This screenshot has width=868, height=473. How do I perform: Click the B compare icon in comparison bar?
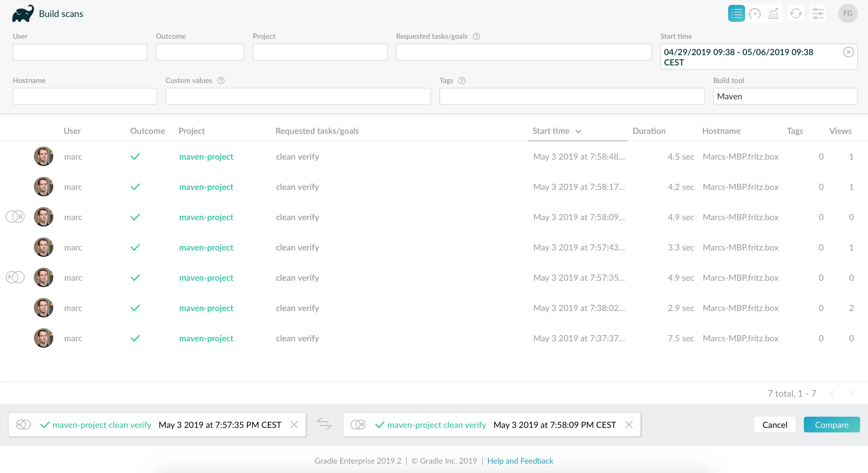(x=358, y=425)
